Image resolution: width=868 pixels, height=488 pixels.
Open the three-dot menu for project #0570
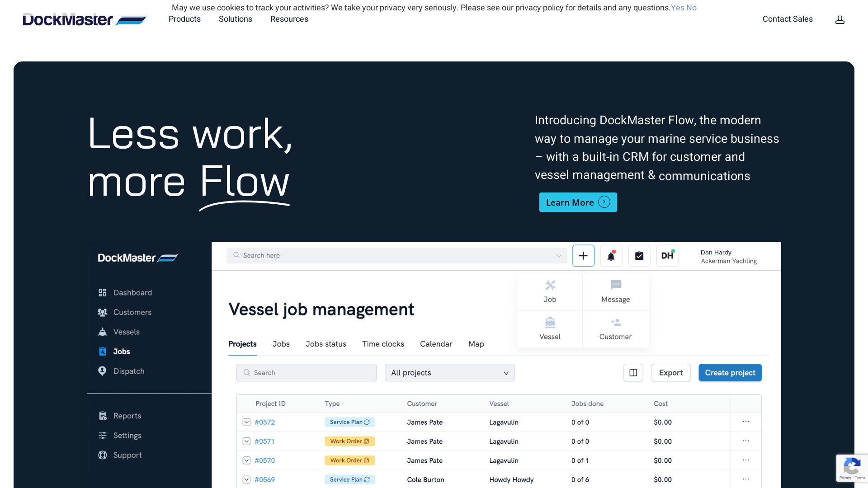[746, 460]
